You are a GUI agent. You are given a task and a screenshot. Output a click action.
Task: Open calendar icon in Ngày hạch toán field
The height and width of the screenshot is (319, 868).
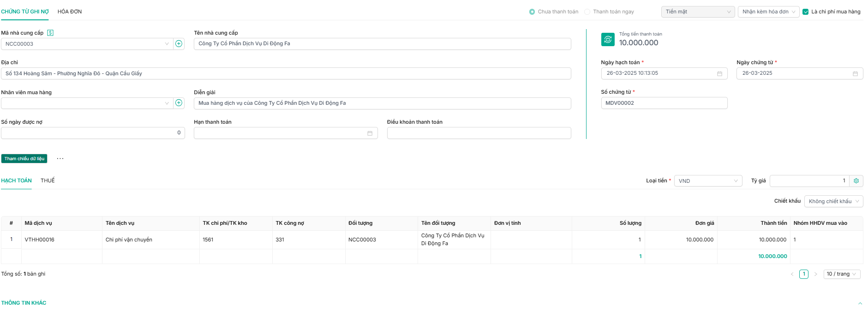tap(719, 74)
